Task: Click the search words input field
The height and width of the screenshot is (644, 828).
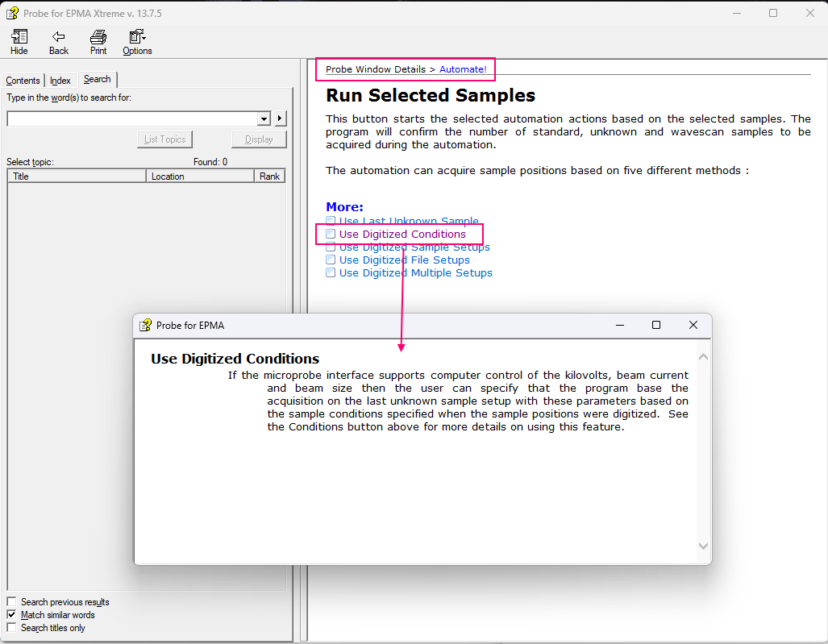Action: [132, 119]
